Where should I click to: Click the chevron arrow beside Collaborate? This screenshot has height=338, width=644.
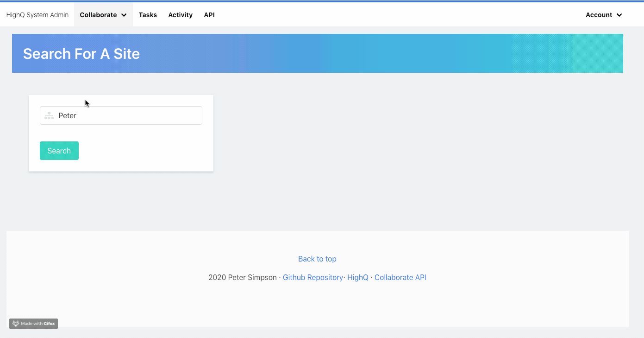[x=124, y=15]
